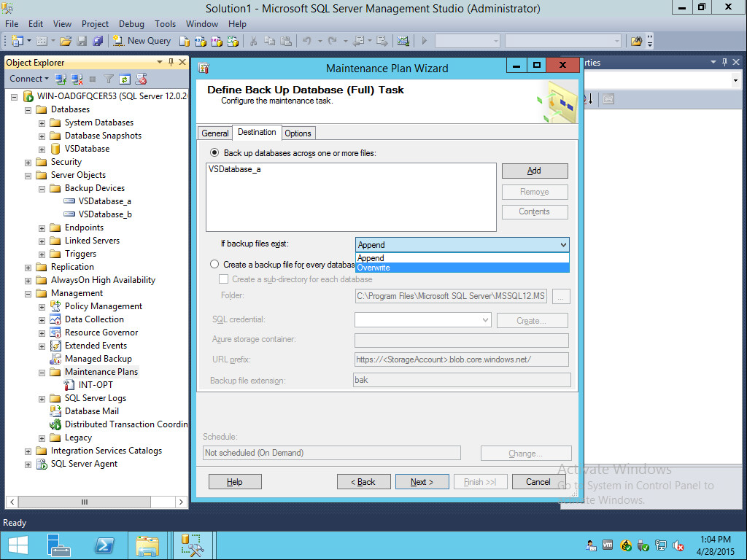Select 'Create a backup file for every database'
The image size is (747, 560).
click(x=214, y=264)
